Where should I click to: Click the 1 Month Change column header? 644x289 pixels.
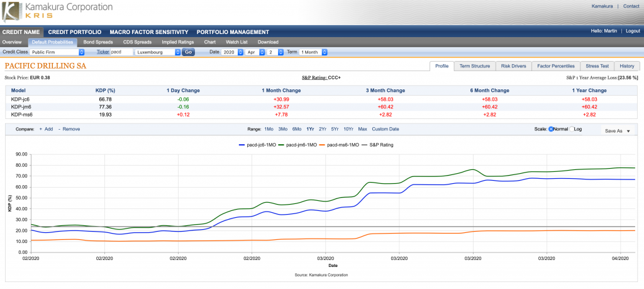click(281, 91)
